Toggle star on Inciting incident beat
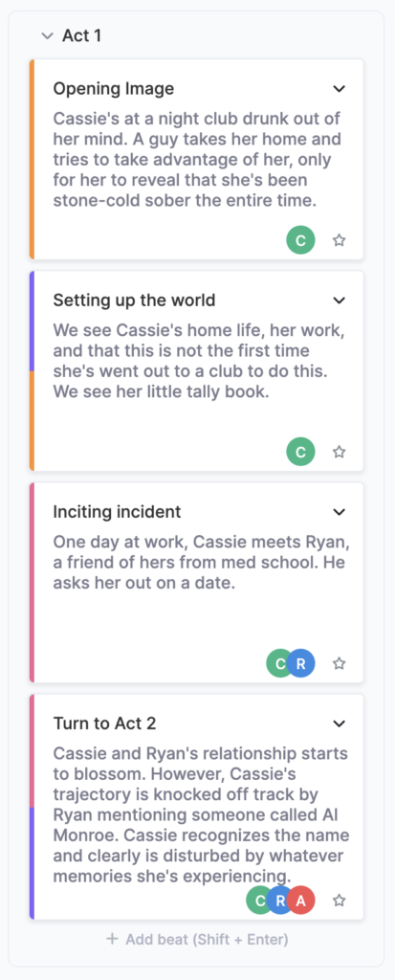Viewport: 395px width, 980px height. pos(339,663)
